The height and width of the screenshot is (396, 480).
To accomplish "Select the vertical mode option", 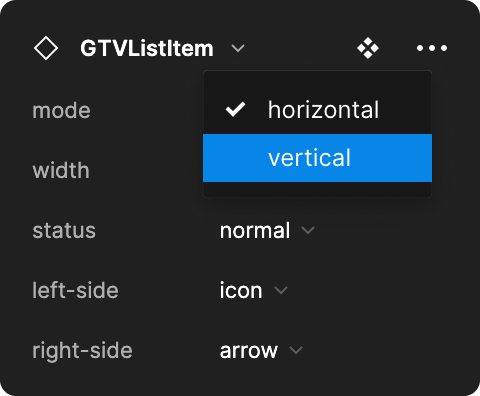I will 317,158.
